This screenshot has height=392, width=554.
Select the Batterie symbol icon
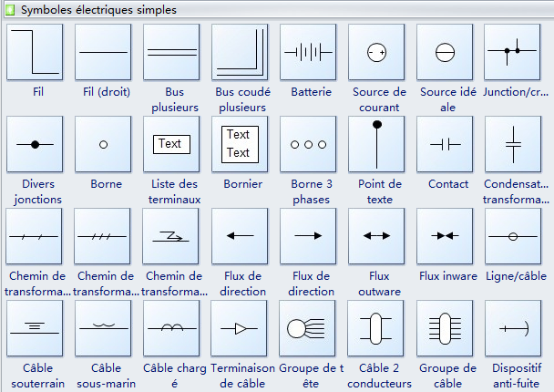[x=308, y=52]
